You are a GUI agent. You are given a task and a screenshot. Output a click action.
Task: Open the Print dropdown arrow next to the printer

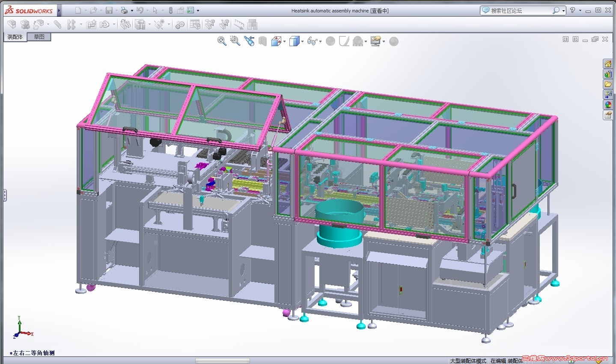point(132,11)
